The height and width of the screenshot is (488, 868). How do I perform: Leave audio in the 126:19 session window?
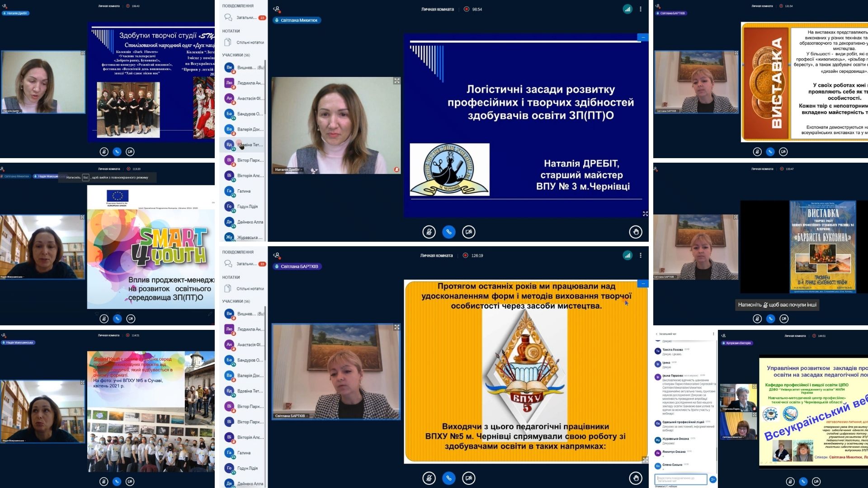tap(448, 478)
